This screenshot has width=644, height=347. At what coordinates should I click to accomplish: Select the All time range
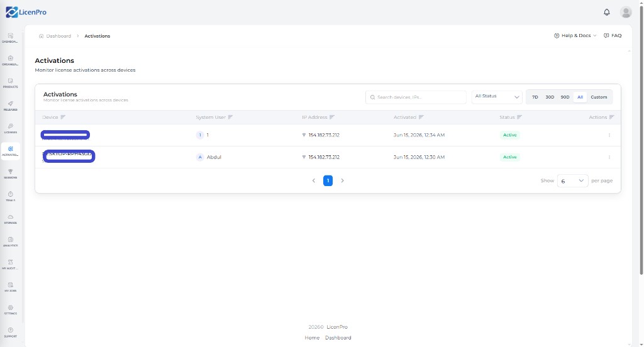pos(580,97)
